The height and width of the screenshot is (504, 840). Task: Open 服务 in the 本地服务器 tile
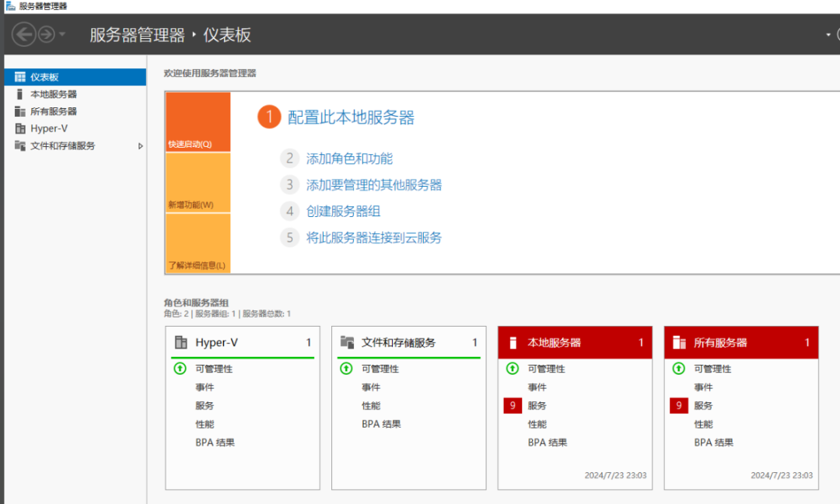[537, 405]
